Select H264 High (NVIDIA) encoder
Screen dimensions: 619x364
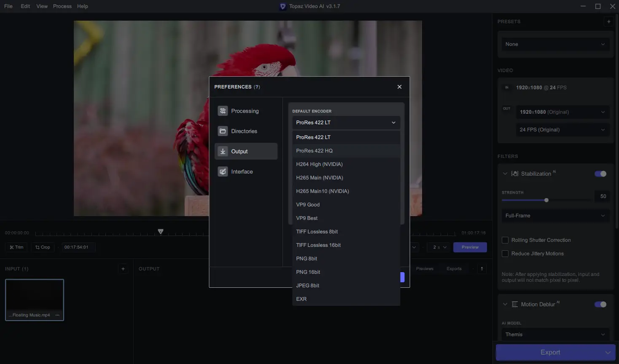coord(346,164)
